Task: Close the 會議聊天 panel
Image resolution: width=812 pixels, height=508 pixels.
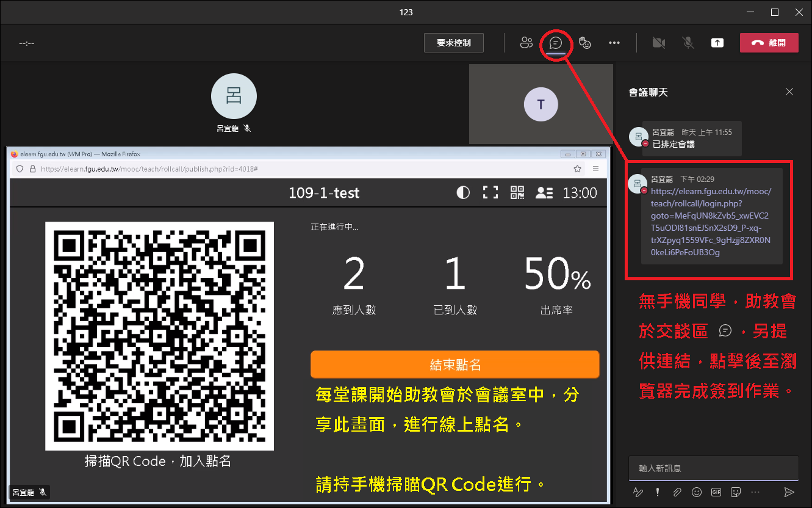Action: point(789,92)
